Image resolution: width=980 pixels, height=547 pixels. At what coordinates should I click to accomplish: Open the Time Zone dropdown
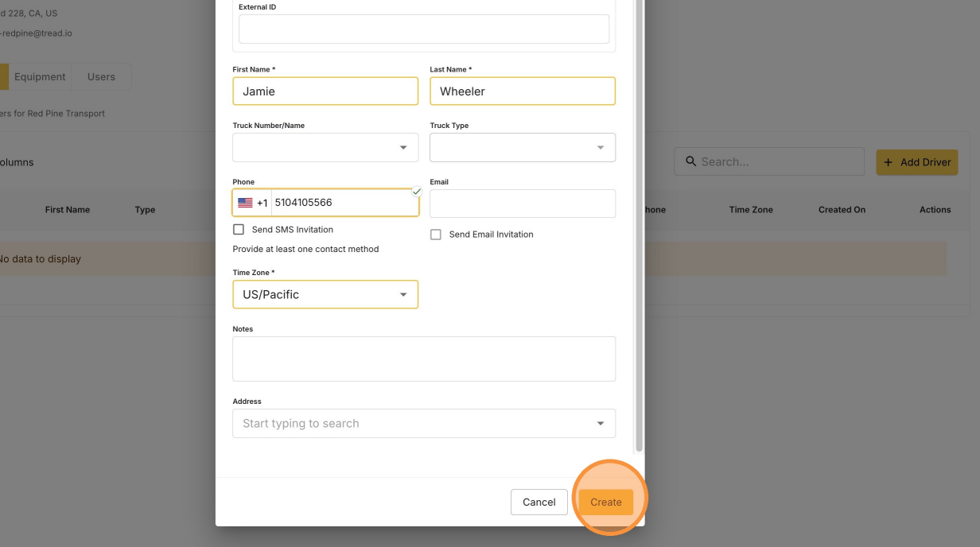tap(325, 294)
